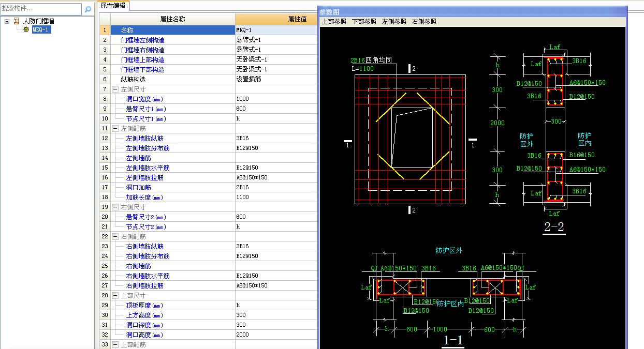Viewport: 644px width, 349px height.
Task: Switch to the 属性编辑 tab
Action: 113,5
